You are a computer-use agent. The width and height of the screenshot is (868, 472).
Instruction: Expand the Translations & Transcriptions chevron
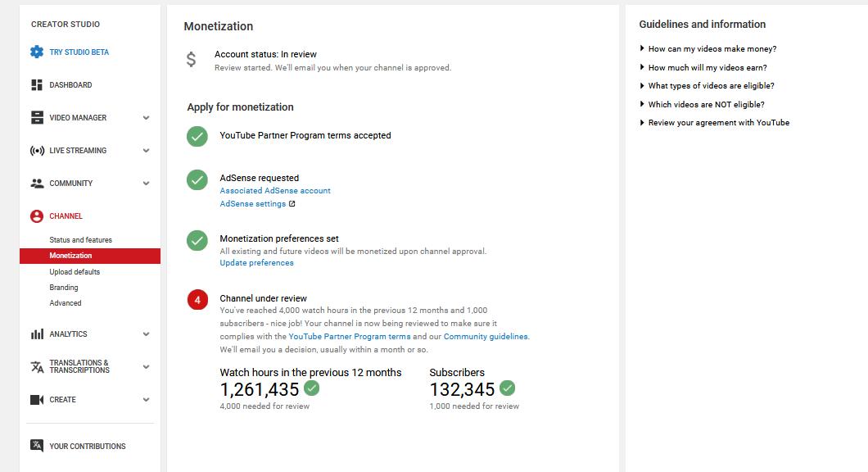tap(146, 367)
